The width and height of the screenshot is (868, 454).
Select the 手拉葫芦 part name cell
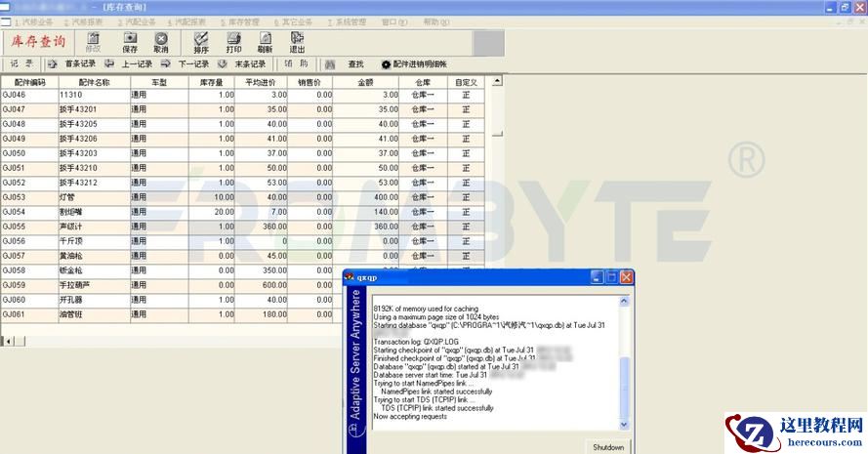(94, 286)
